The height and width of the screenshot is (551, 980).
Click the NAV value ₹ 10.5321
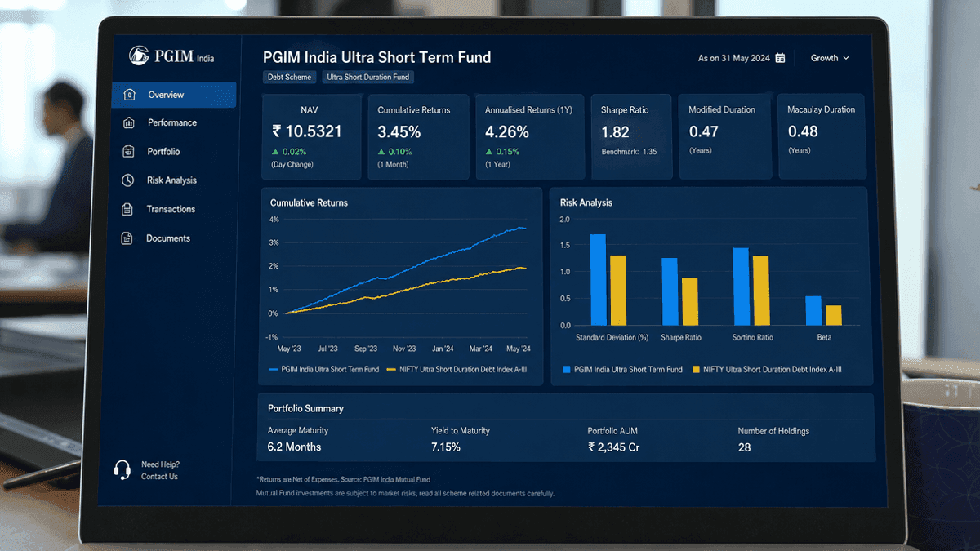click(x=307, y=131)
